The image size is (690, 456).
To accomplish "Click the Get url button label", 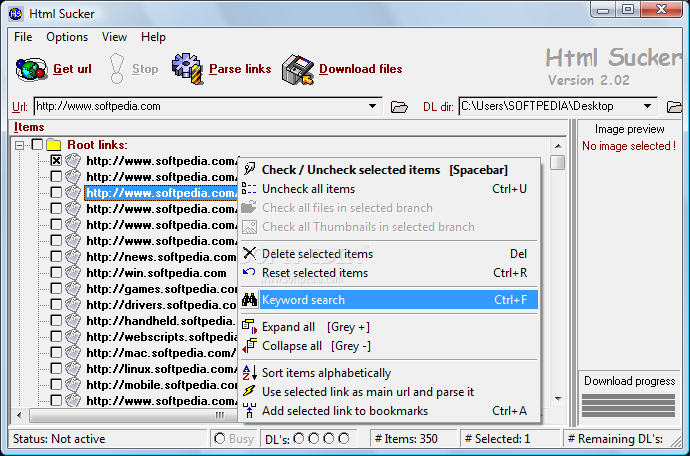I will [x=72, y=69].
